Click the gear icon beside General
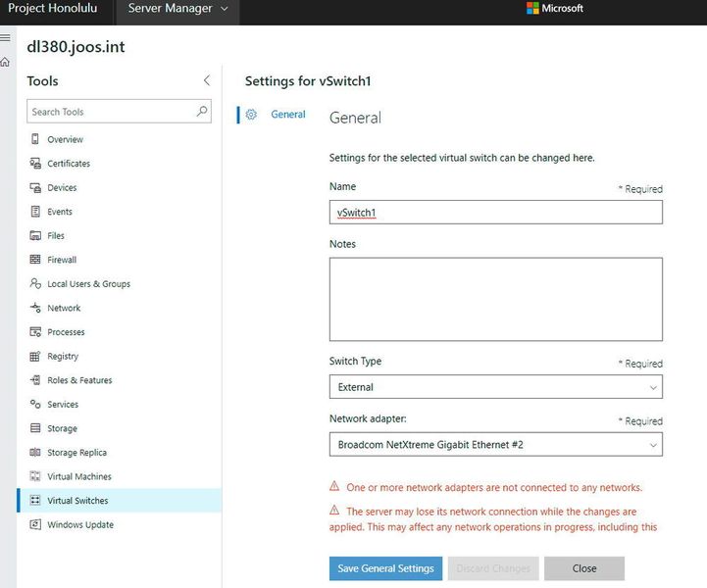 [251, 115]
